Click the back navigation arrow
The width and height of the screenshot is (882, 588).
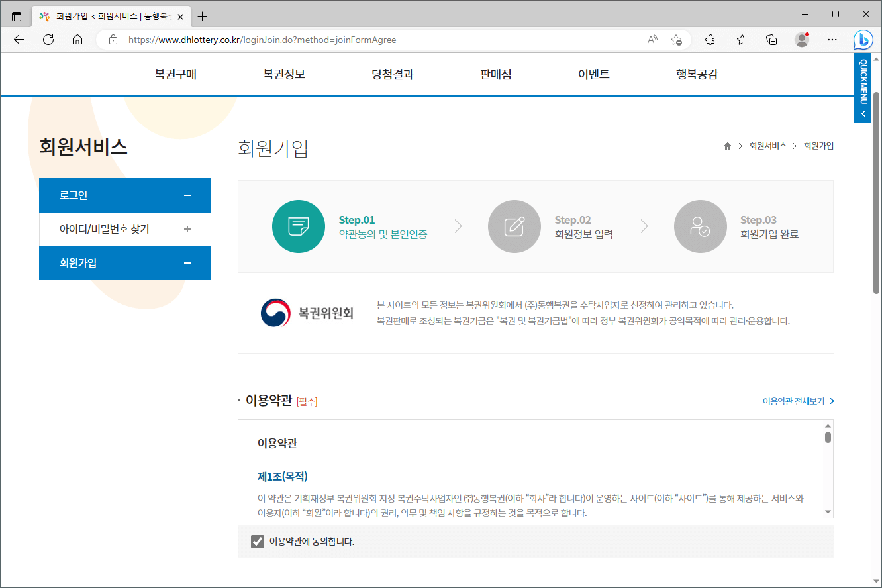18,40
